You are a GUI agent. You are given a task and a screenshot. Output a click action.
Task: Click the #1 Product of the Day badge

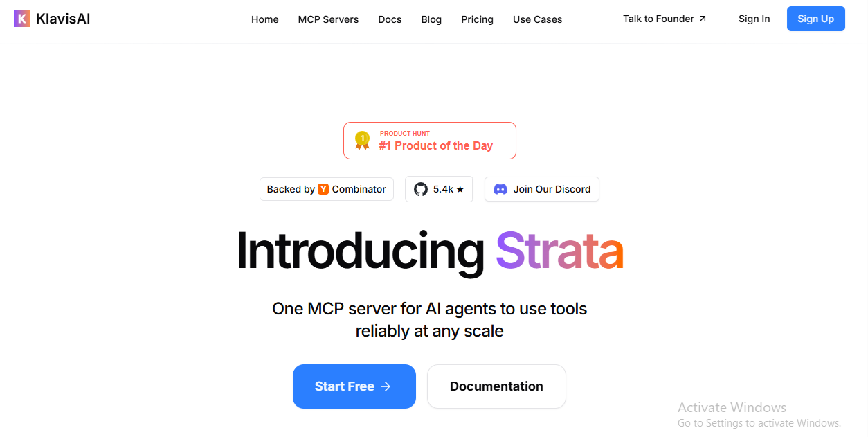coord(429,140)
